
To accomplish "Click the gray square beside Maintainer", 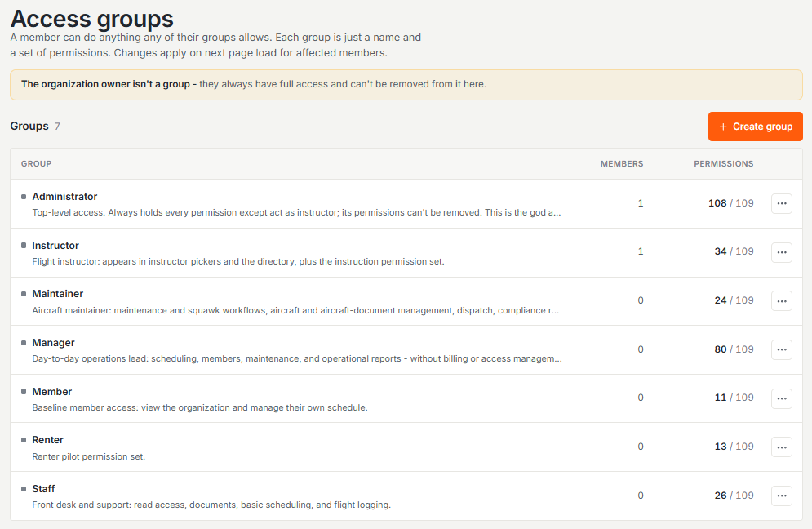I will (x=24, y=294).
